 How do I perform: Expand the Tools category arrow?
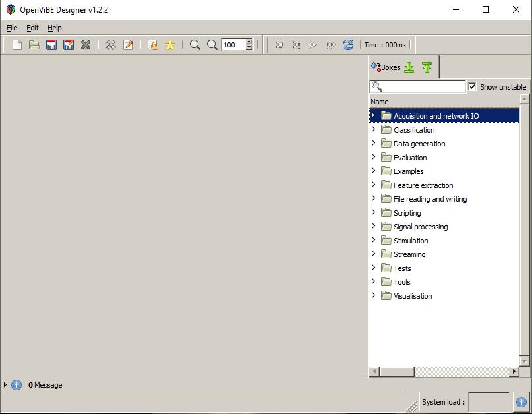[x=373, y=281]
